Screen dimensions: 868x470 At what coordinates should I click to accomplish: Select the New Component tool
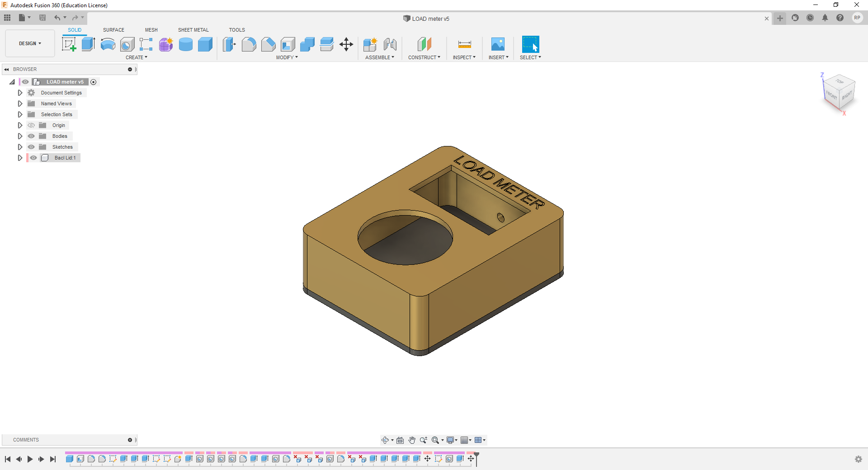coord(370,44)
